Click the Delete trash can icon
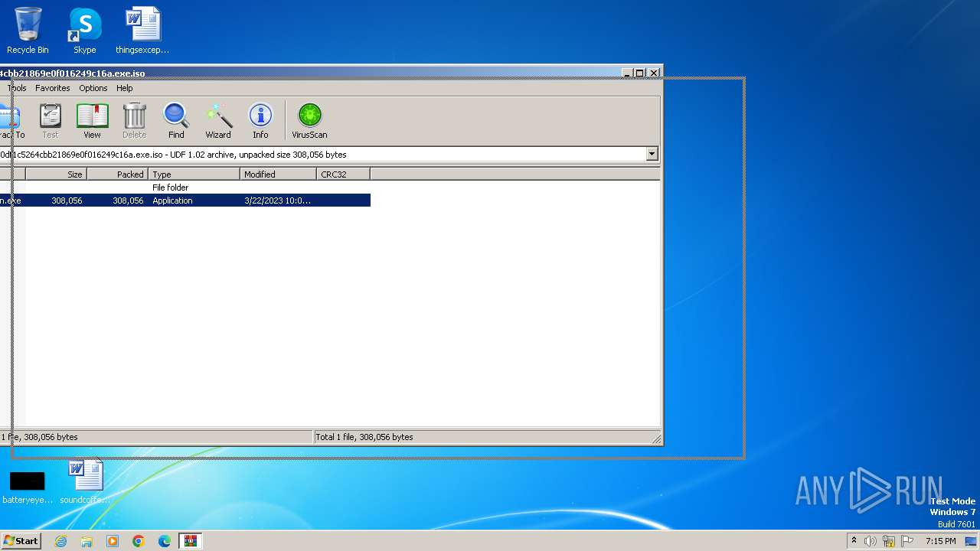The image size is (980, 551). click(x=134, y=121)
